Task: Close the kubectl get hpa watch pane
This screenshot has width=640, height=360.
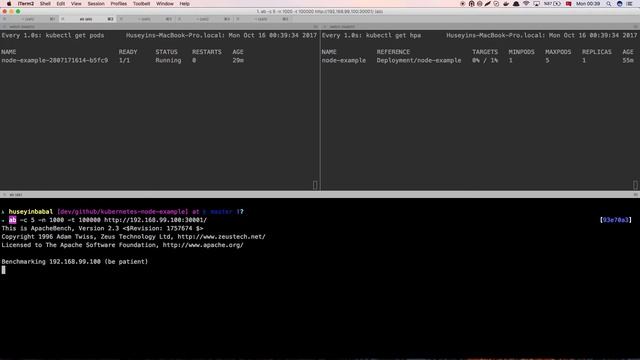Action: (x=325, y=27)
